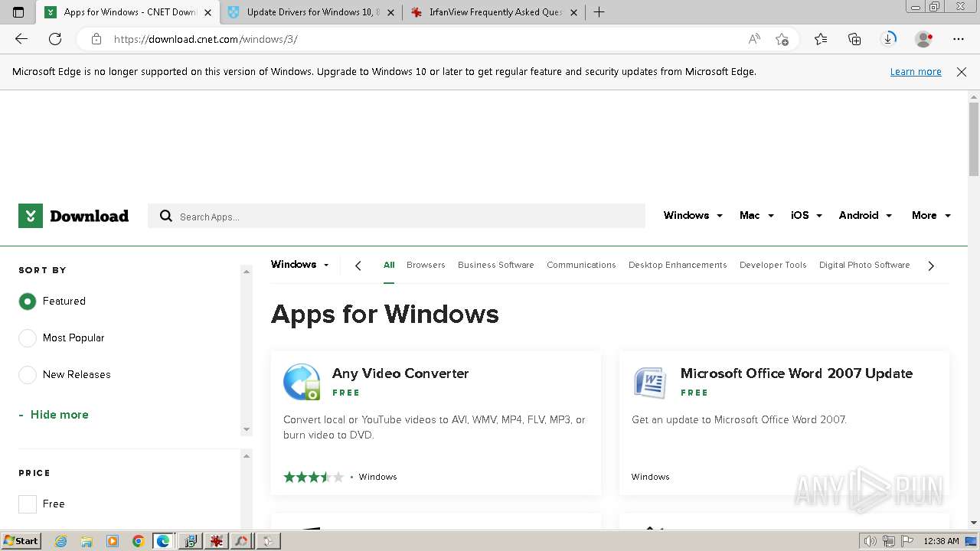The image size is (980, 551).
Task: Open Edge Settings and more menu
Action: [x=959, y=39]
